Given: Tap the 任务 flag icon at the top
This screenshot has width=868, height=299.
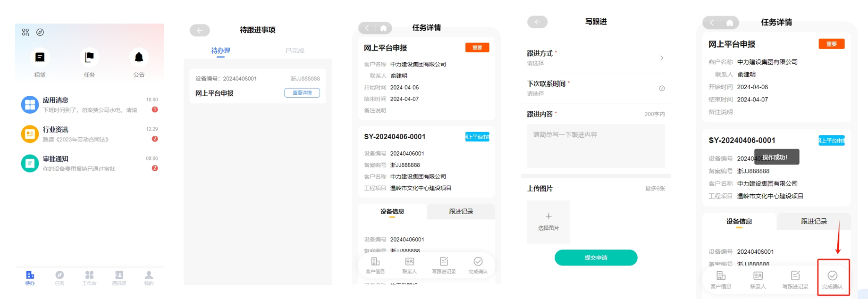Looking at the screenshot, I should click(89, 58).
